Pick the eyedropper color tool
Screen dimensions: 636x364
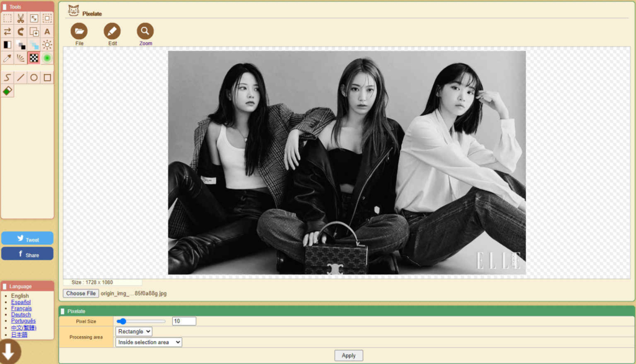coord(7,57)
